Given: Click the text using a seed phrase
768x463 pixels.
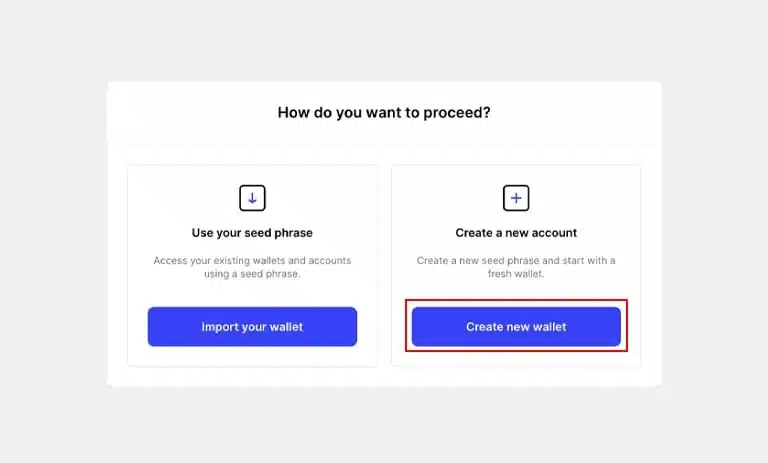Looking at the screenshot, I should pyautogui.click(x=252, y=274).
